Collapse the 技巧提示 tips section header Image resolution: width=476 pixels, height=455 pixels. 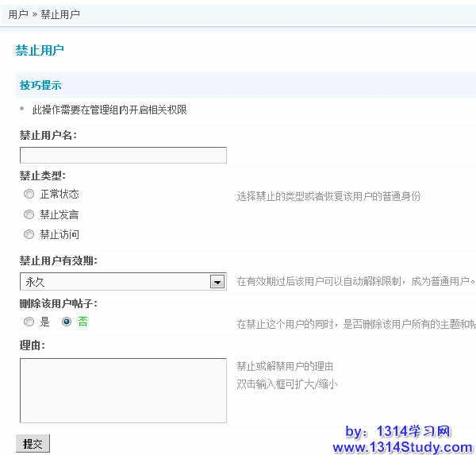40,85
